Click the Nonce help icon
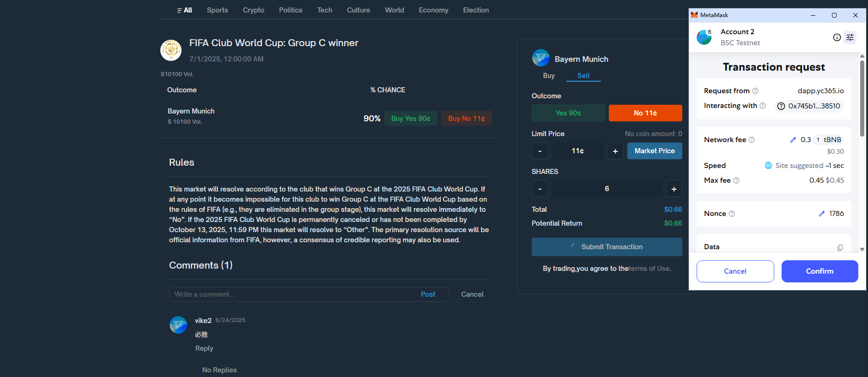The height and width of the screenshot is (377, 868). pos(732,214)
